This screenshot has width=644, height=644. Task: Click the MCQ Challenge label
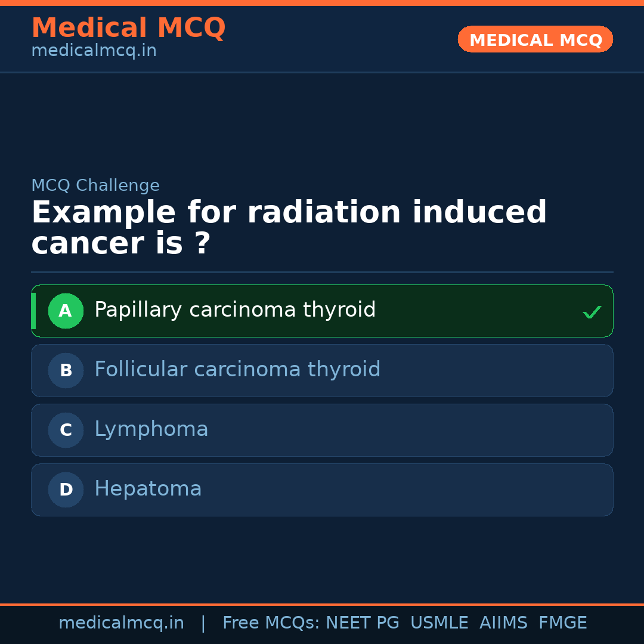pos(95,185)
